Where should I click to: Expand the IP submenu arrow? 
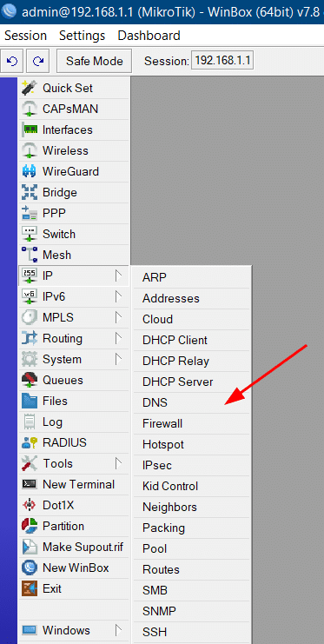(x=119, y=276)
